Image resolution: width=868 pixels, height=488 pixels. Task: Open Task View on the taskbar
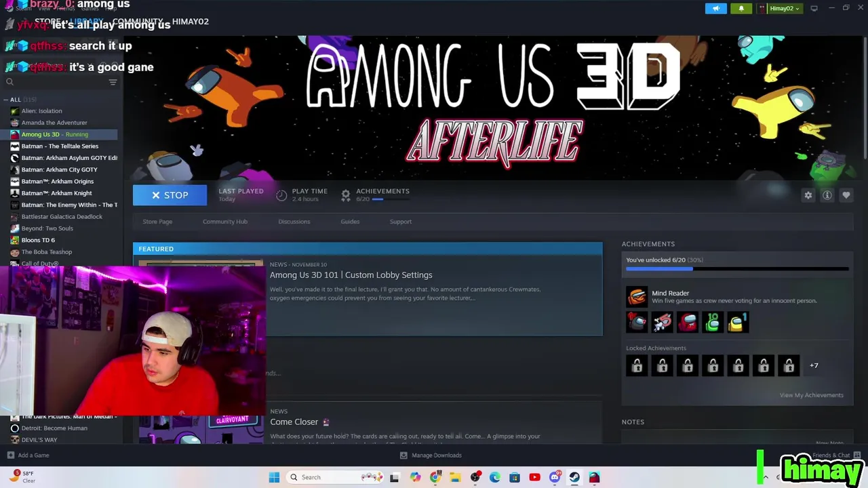[395, 477]
